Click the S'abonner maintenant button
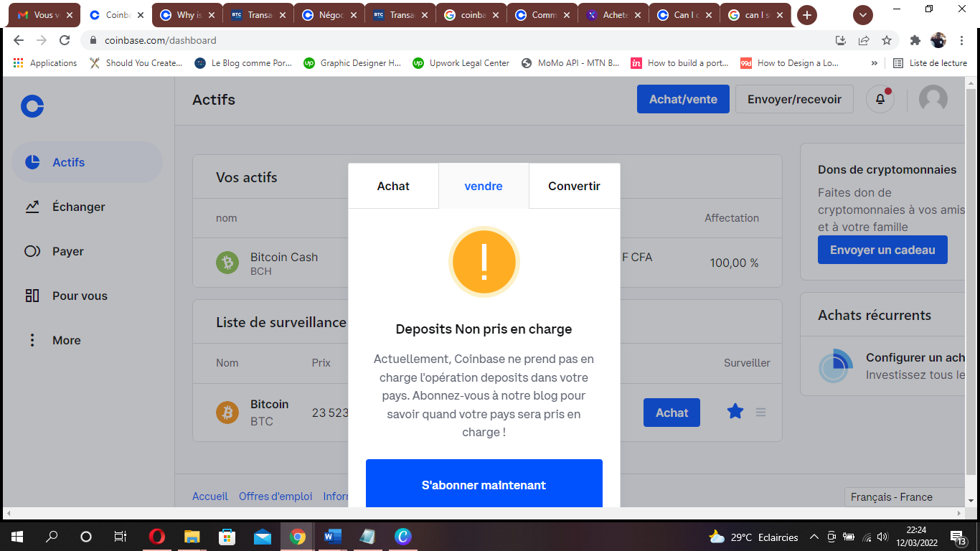This screenshot has height=551, width=980. [484, 485]
